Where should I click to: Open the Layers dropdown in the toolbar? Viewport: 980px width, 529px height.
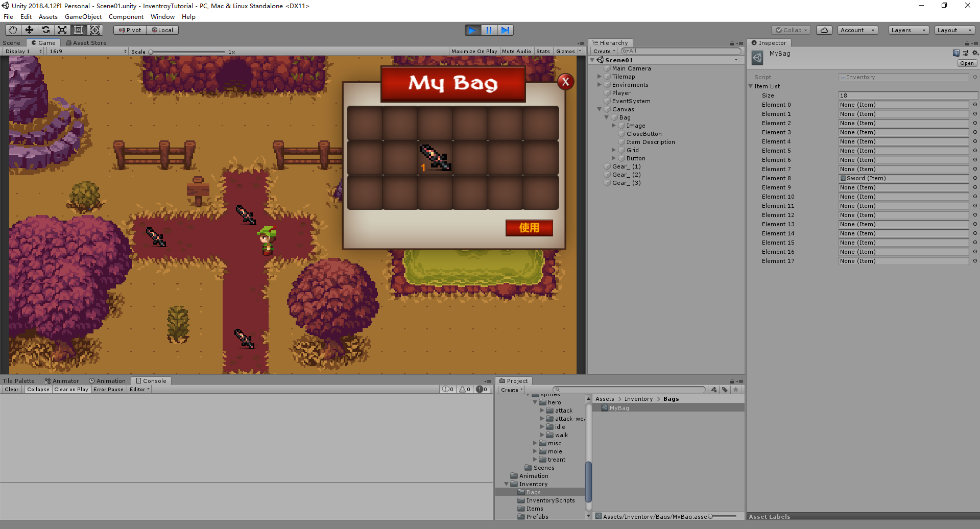pos(908,30)
